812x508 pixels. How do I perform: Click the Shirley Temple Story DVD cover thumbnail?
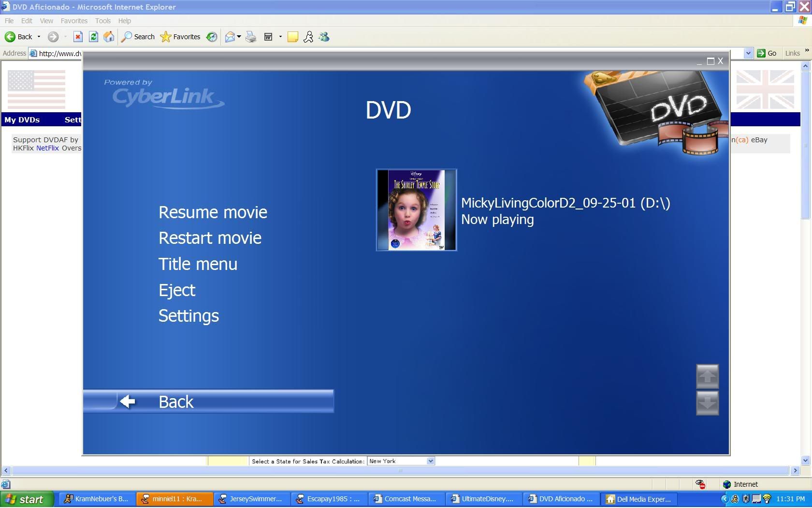[416, 210]
